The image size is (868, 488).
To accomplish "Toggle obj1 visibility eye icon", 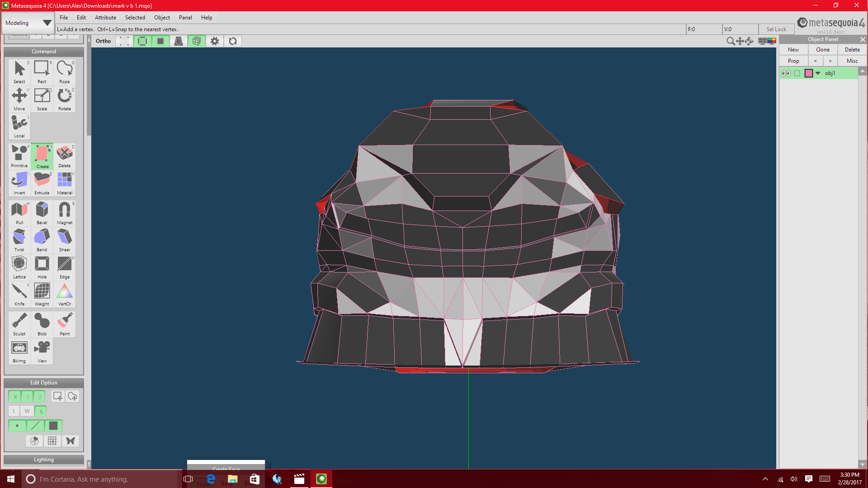I will [x=786, y=73].
